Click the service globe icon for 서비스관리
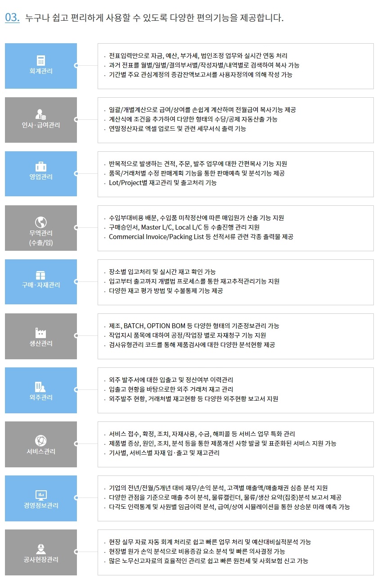The height and width of the screenshot is (588, 377). (x=41, y=440)
